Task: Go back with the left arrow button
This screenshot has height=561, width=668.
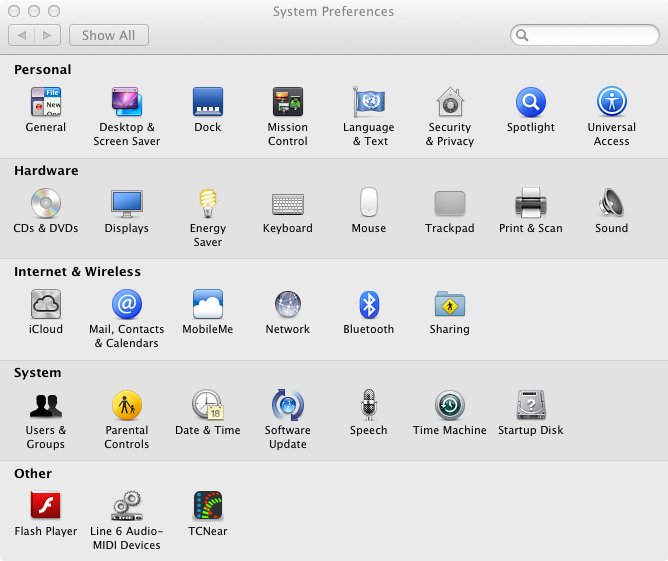Action: click(x=21, y=35)
